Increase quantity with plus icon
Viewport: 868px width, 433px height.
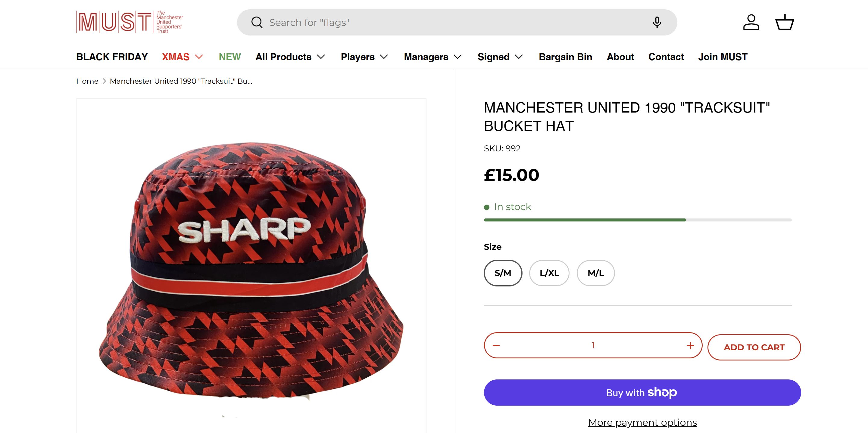coord(690,345)
